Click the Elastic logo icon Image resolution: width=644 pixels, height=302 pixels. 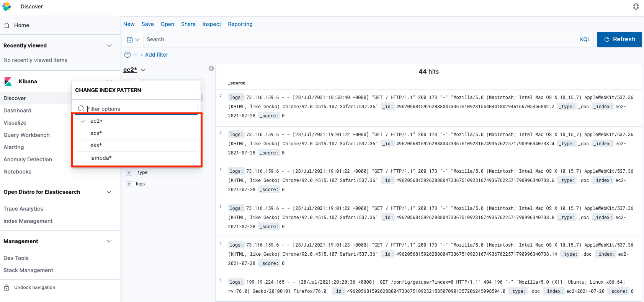pyautogui.click(x=7, y=6)
